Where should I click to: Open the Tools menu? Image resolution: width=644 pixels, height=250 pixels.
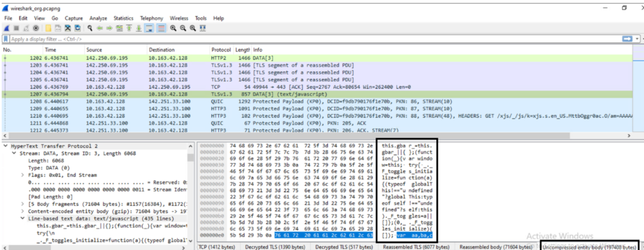(x=201, y=18)
